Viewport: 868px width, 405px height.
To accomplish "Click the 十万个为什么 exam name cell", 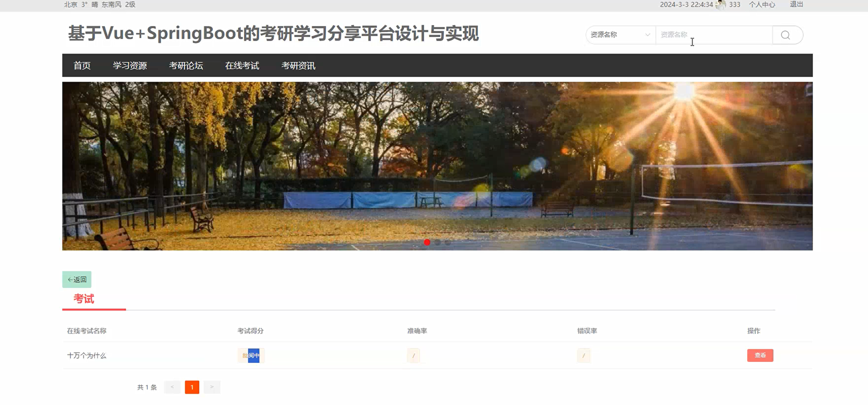I will (86, 355).
